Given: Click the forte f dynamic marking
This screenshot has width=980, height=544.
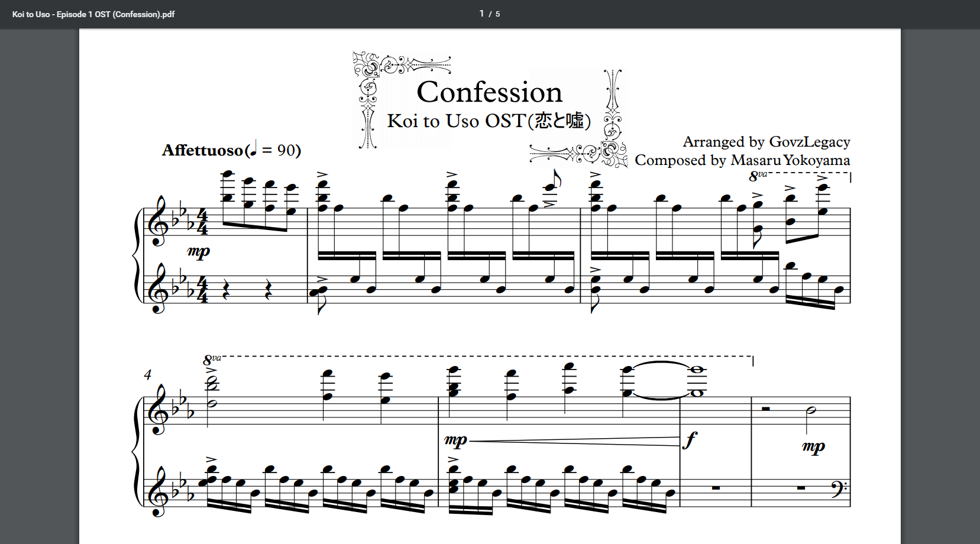Looking at the screenshot, I should tap(690, 440).
